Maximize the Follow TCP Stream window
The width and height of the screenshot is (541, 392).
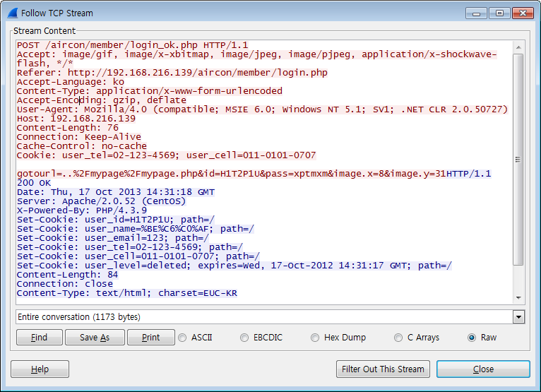tap(499, 13)
